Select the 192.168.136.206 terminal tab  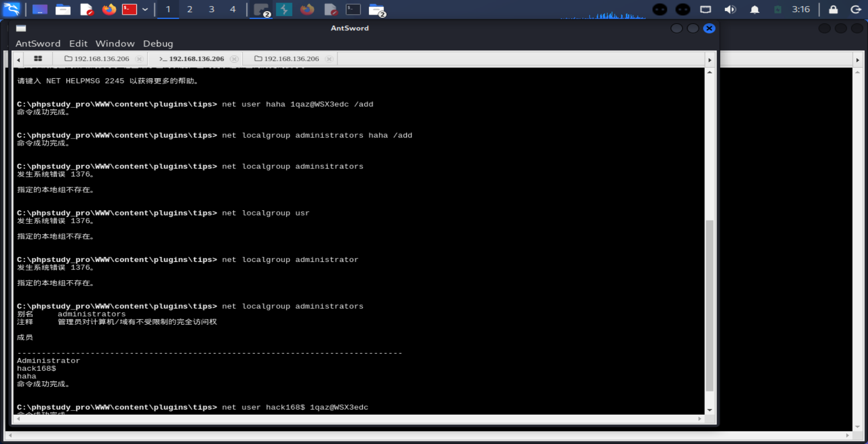(191, 59)
